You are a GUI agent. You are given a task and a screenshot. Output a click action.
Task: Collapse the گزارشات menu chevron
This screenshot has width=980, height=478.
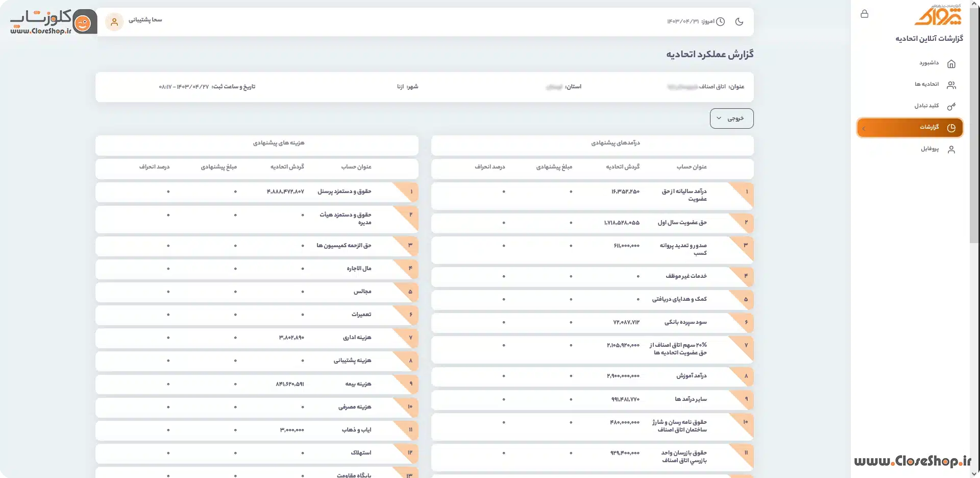[864, 128]
